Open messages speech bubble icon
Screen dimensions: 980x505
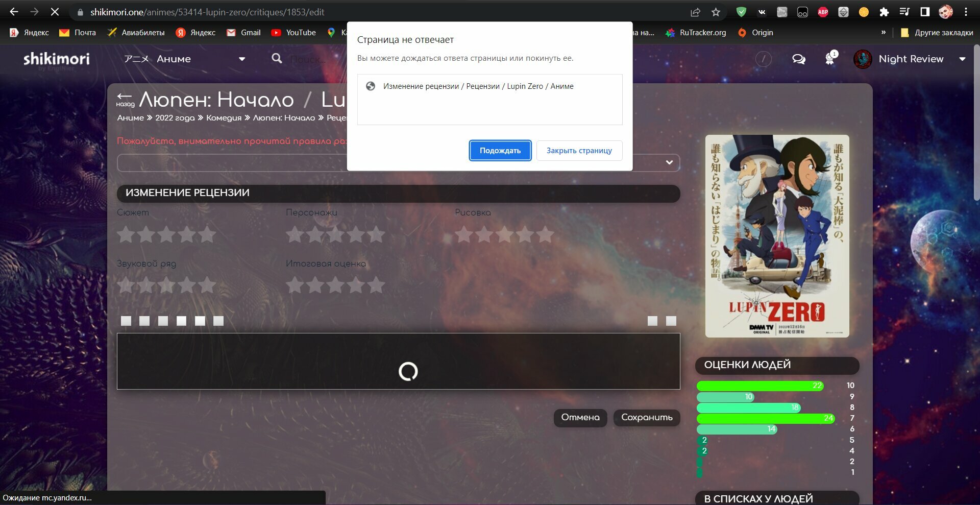pos(798,59)
